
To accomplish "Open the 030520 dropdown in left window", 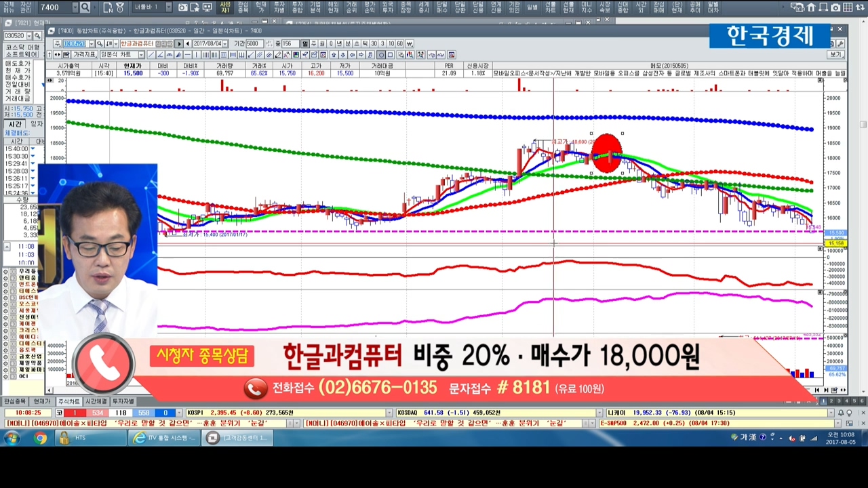I will (x=29, y=35).
